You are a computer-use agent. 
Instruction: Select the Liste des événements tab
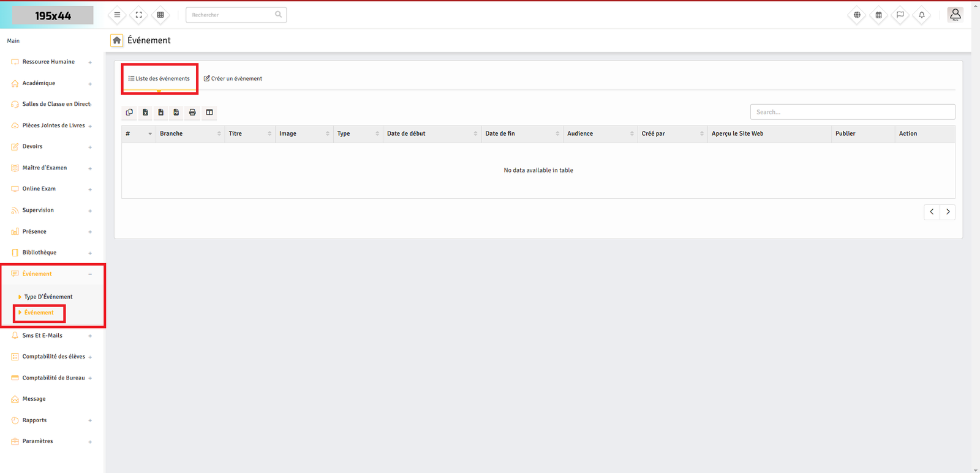[159, 78]
